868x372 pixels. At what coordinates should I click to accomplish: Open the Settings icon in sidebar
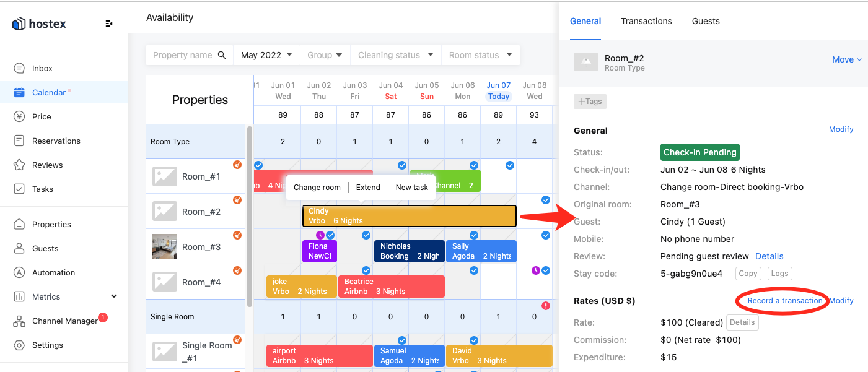(x=20, y=345)
